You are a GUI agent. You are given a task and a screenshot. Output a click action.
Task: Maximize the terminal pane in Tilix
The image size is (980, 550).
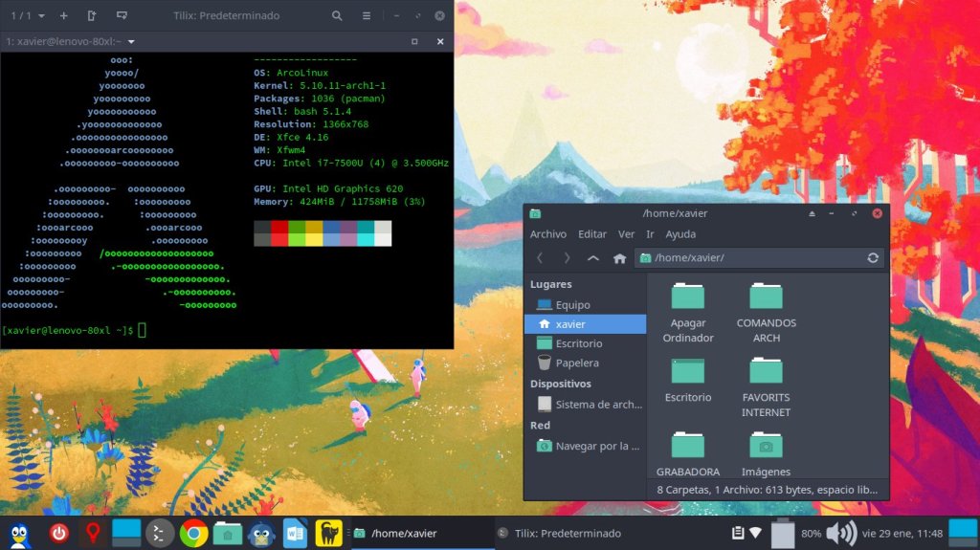pos(414,42)
